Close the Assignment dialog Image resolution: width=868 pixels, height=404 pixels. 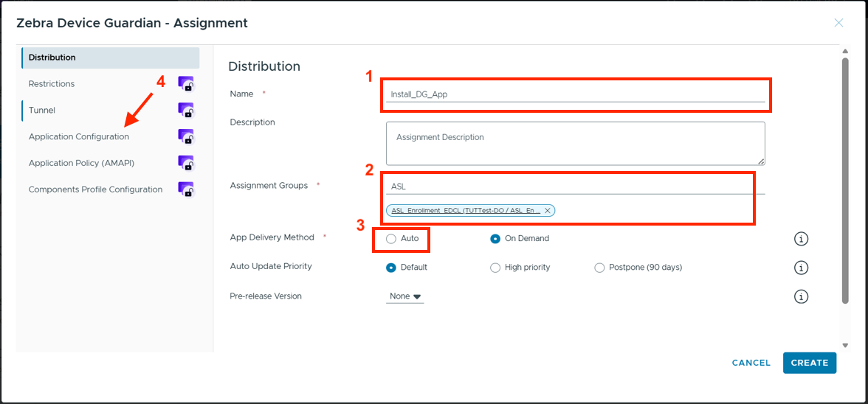pyautogui.click(x=838, y=23)
